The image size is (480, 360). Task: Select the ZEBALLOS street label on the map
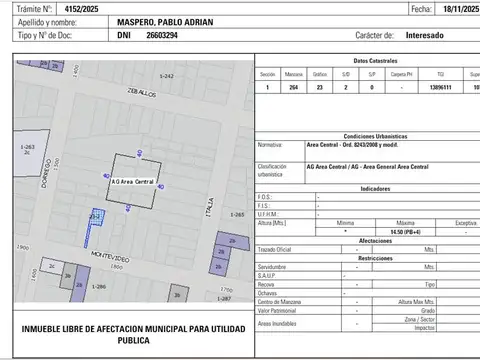click(x=142, y=93)
